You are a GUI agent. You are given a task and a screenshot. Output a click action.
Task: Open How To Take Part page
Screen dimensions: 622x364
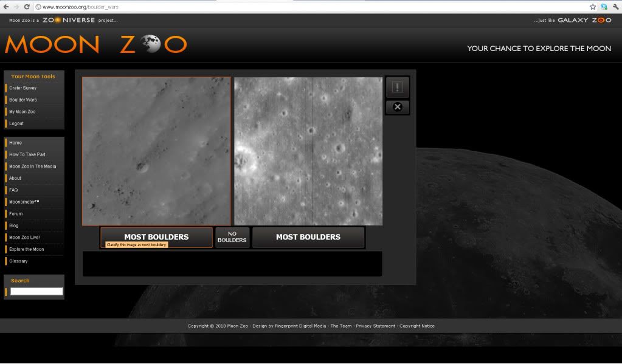pyautogui.click(x=27, y=154)
